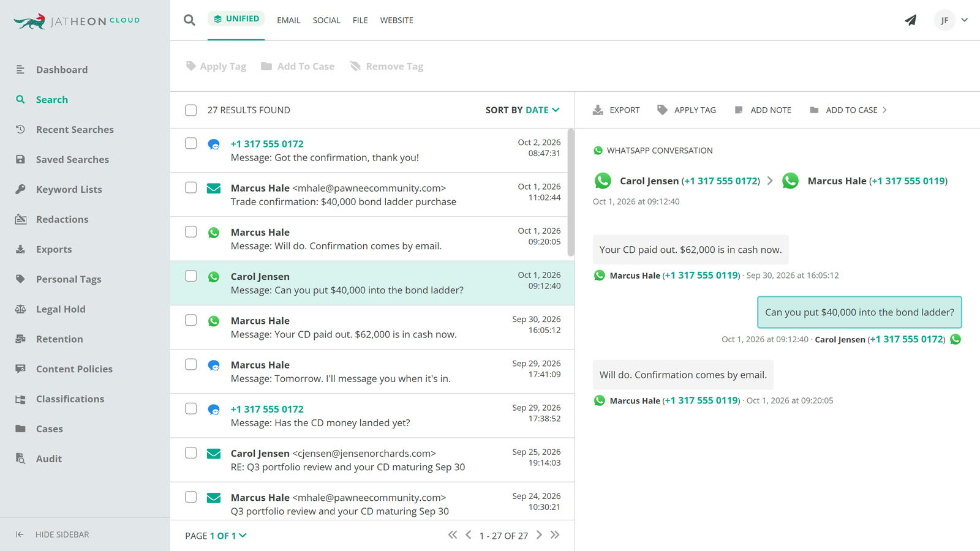Check the 'Tomorrow. I'll message you' row
The height and width of the screenshot is (551, 980).
tap(191, 364)
